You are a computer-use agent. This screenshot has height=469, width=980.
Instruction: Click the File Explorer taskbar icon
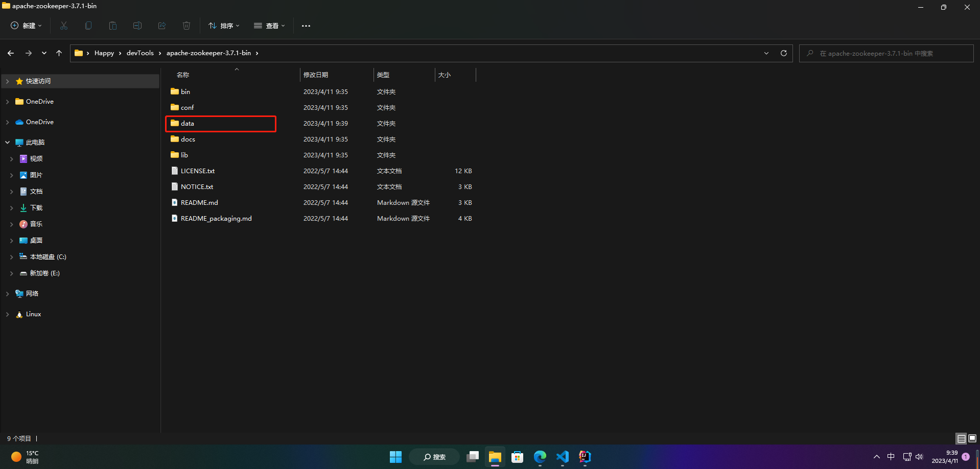(495, 457)
